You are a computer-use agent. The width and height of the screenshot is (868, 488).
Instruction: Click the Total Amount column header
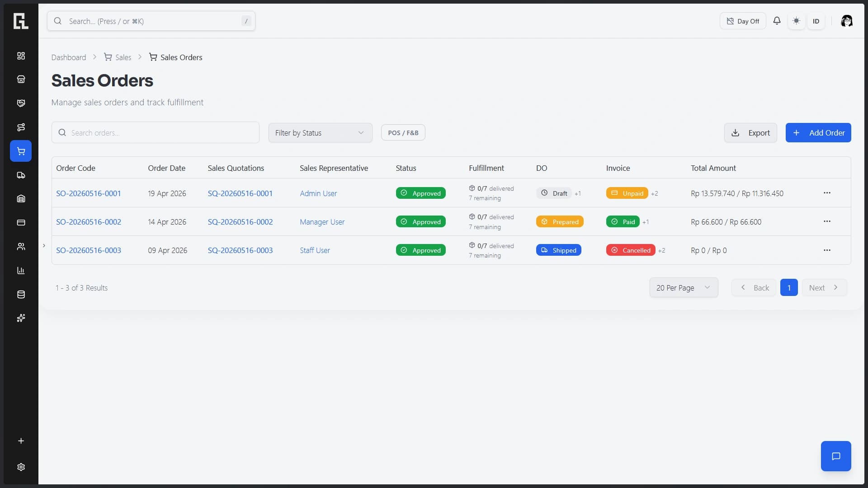pos(713,168)
